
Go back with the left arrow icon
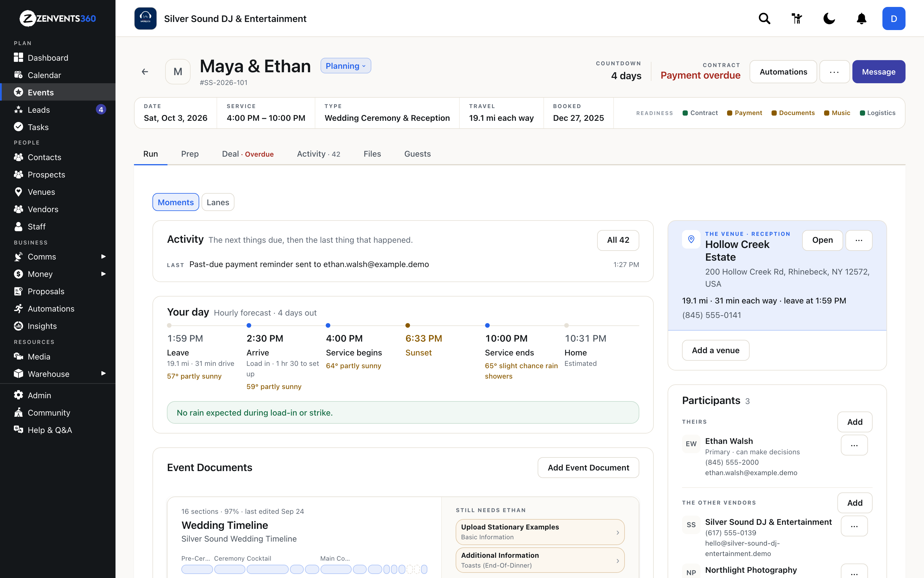click(145, 71)
